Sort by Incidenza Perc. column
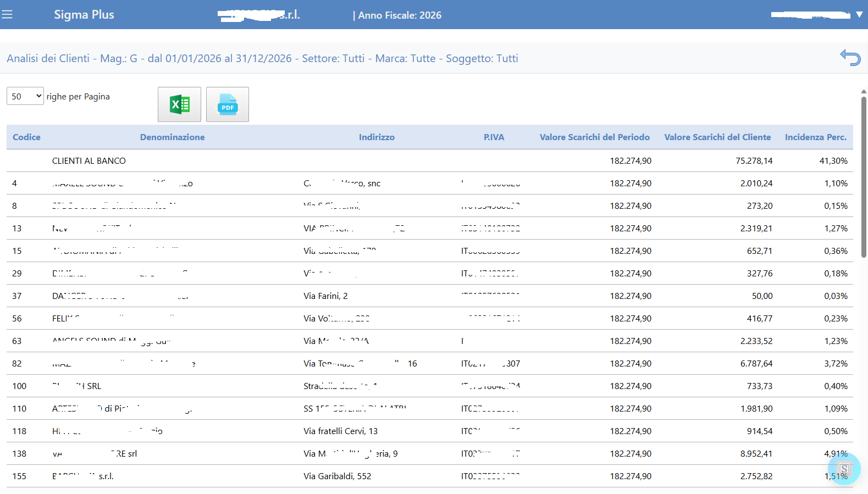The width and height of the screenshot is (868, 494). [x=815, y=137]
